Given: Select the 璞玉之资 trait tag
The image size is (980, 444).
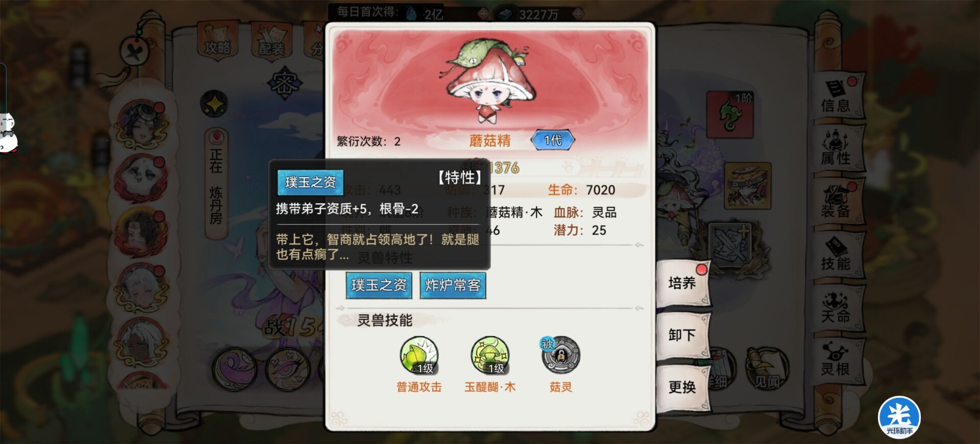Looking at the screenshot, I should click(x=379, y=285).
